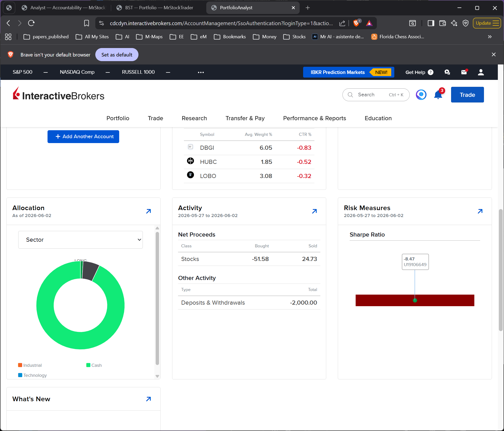Image resolution: width=504 pixels, height=431 pixels.
Task: Open tab groups grid icon in bookmarks bar
Action: click(x=8, y=37)
